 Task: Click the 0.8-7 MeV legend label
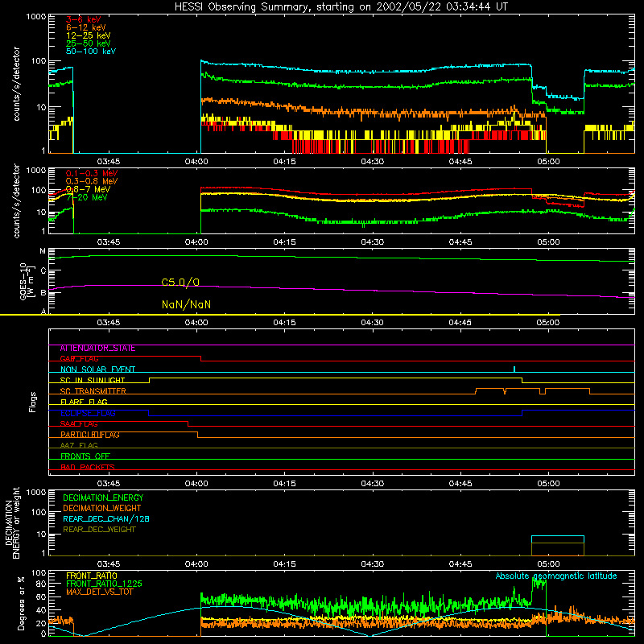tap(88, 189)
